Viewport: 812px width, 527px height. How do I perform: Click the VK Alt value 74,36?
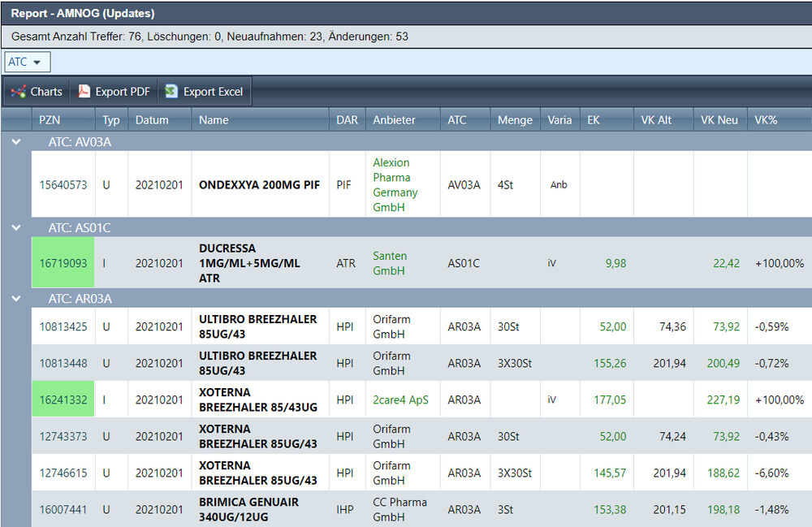[x=672, y=326]
